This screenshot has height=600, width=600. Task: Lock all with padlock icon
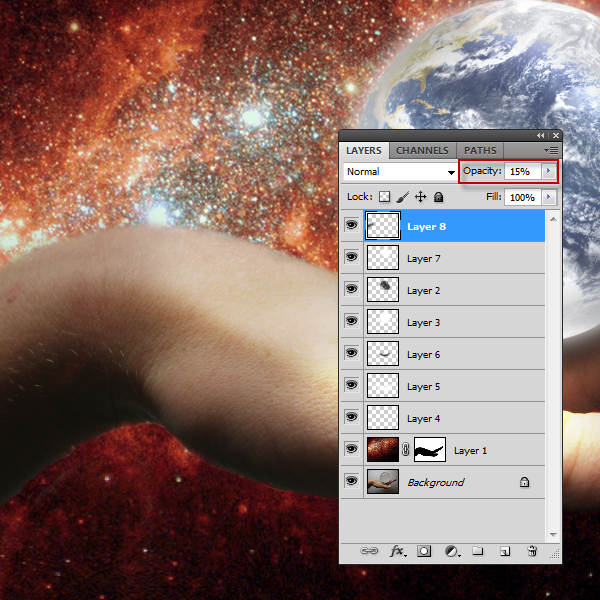pyautogui.click(x=439, y=197)
